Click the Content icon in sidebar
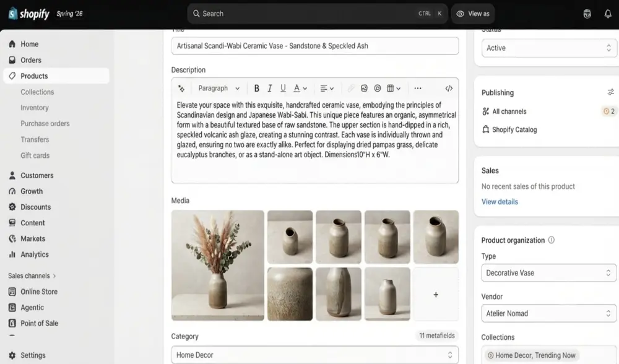The width and height of the screenshot is (619, 364). (x=12, y=223)
